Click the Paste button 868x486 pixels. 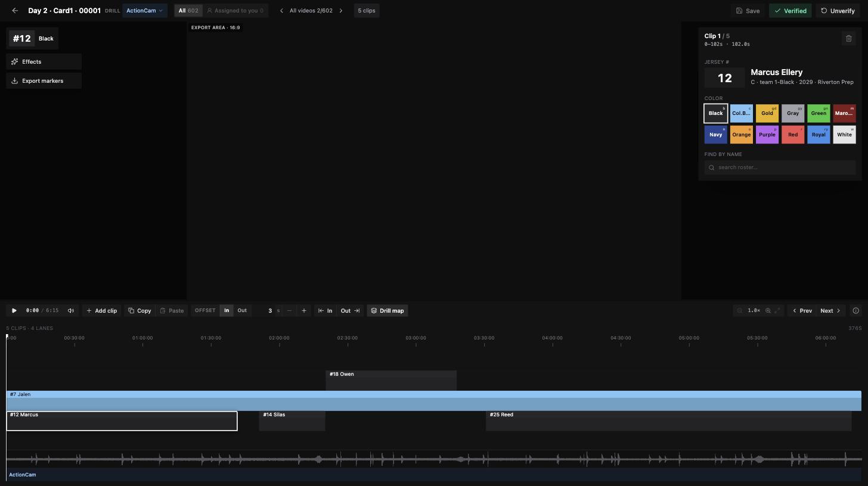[x=172, y=310]
